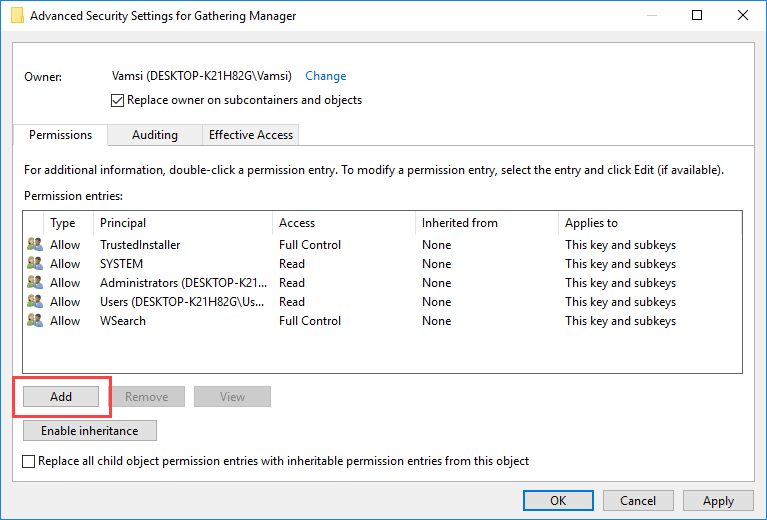Click the folder icon in the title bar
The width and height of the screenshot is (767, 520).
coord(17,15)
